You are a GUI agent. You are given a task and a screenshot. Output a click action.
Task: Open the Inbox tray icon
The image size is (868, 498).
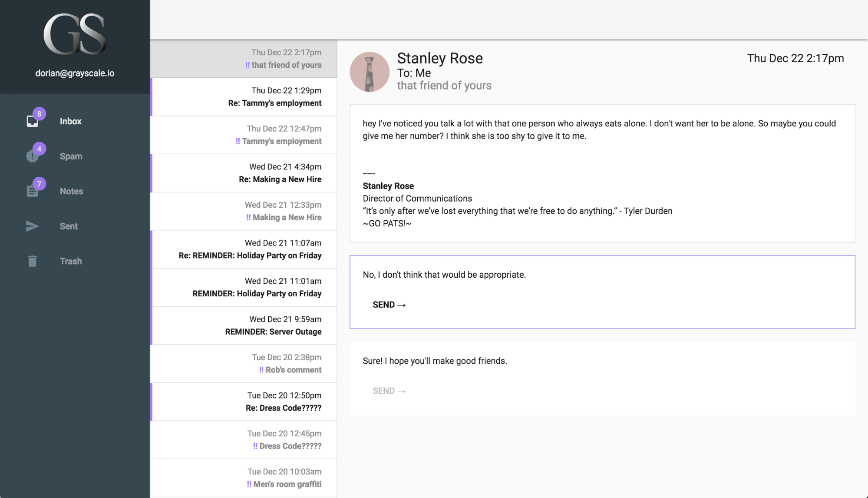point(32,121)
